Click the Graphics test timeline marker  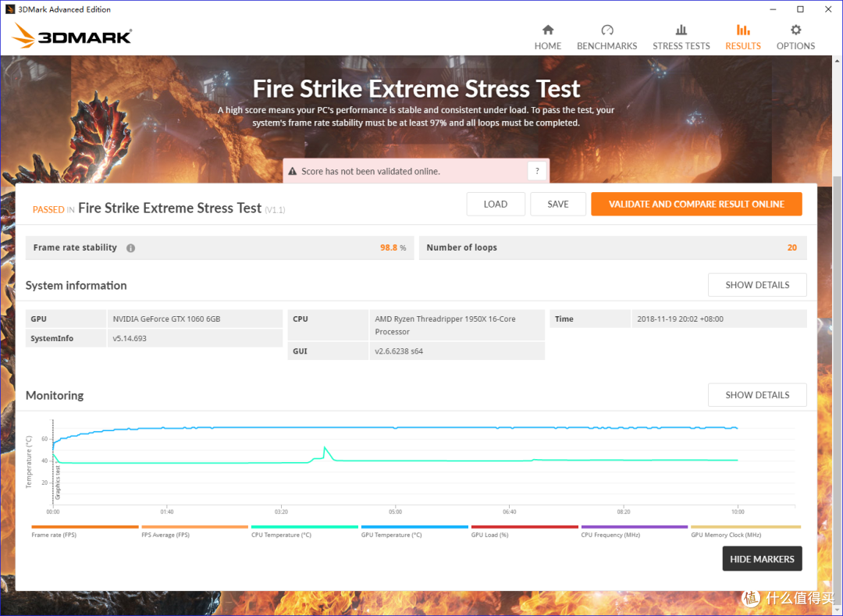(x=58, y=482)
